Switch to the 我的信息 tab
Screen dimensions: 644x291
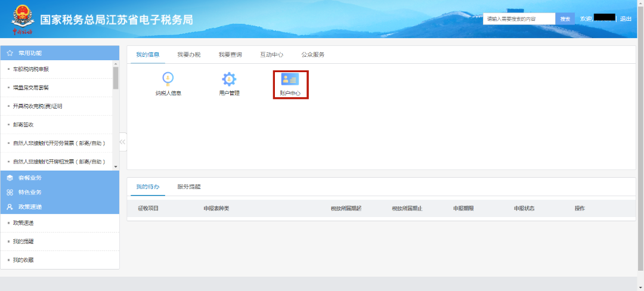pyautogui.click(x=148, y=55)
